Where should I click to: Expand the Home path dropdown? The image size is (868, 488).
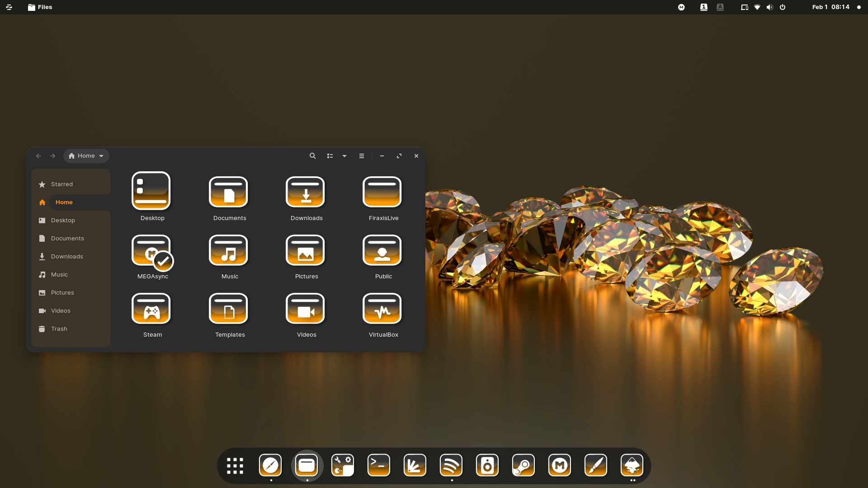(86, 156)
